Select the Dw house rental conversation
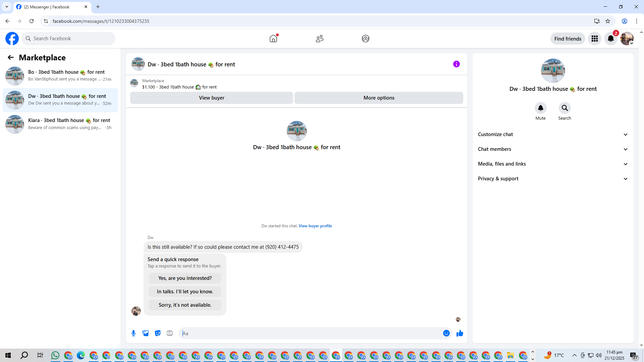Image resolution: width=644 pixels, height=362 pixels. coord(60,100)
